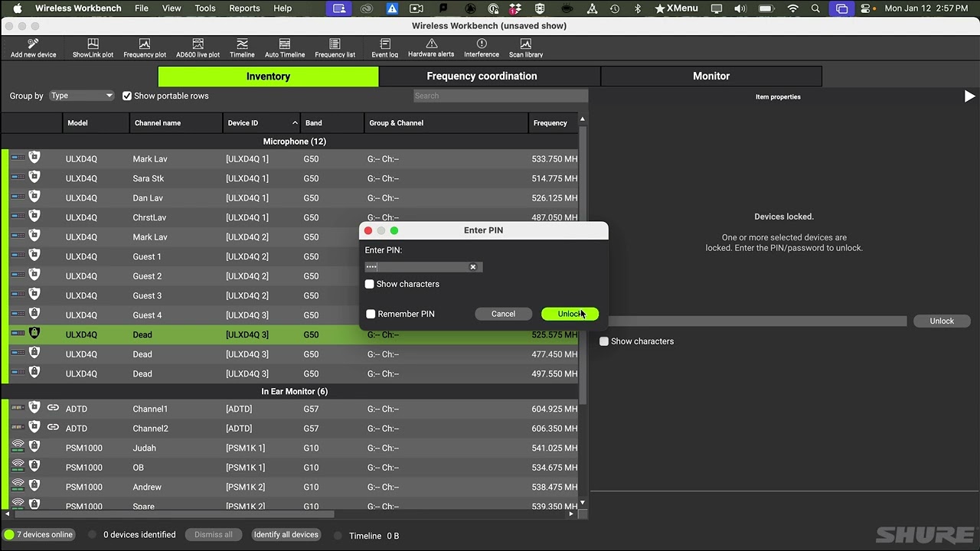
Task: Open Control Center in macOS menu bar
Action: click(865, 8)
